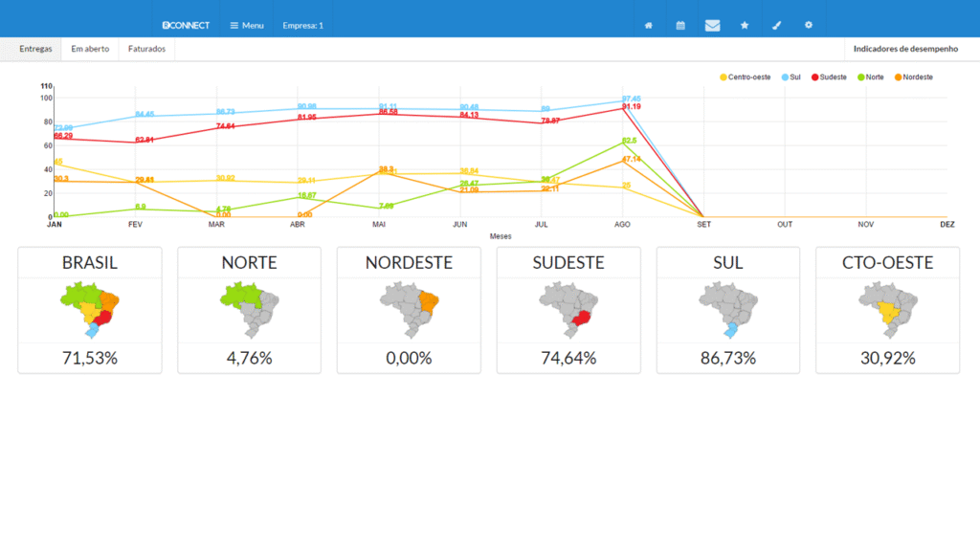This screenshot has height=551, width=980.
Task: Open the settings gear icon
Action: [809, 25]
